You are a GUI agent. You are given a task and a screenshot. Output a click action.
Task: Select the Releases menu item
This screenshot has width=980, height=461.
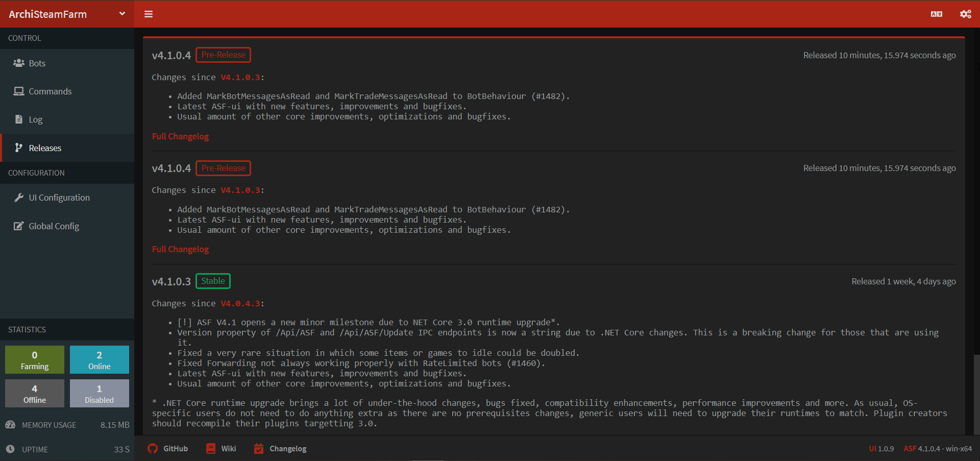tap(67, 148)
